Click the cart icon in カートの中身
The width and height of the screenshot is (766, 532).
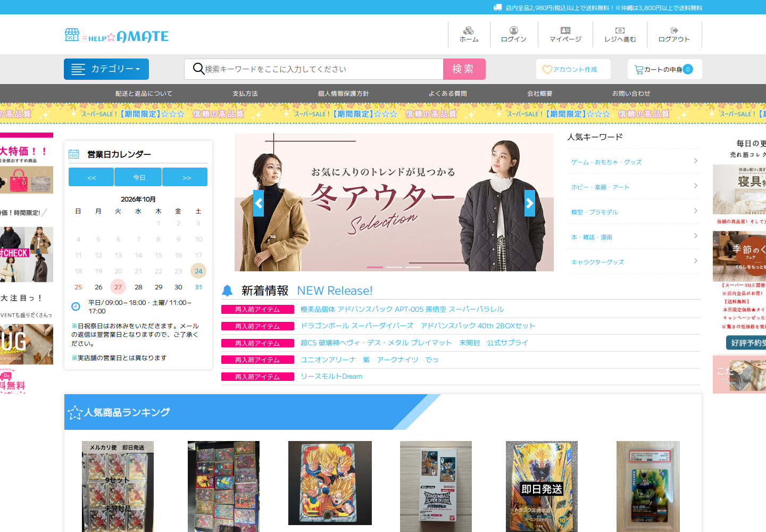tap(639, 70)
